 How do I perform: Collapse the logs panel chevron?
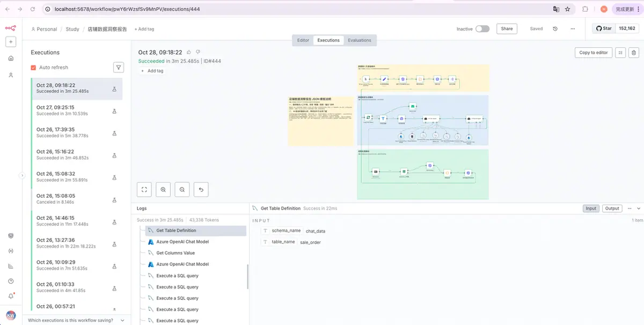pos(639,208)
